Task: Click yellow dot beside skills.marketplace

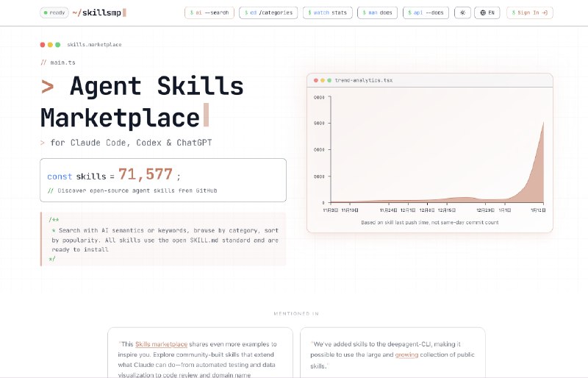Action: (50, 45)
